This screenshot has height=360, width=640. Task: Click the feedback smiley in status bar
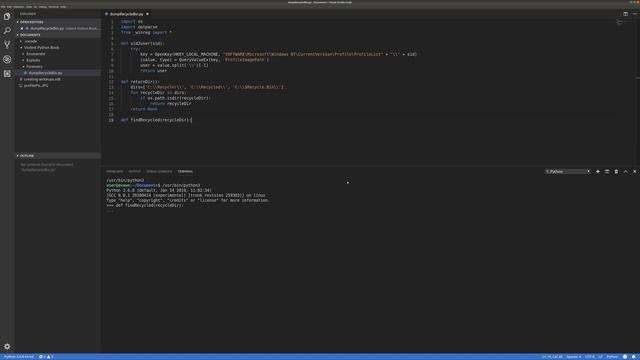point(625,357)
